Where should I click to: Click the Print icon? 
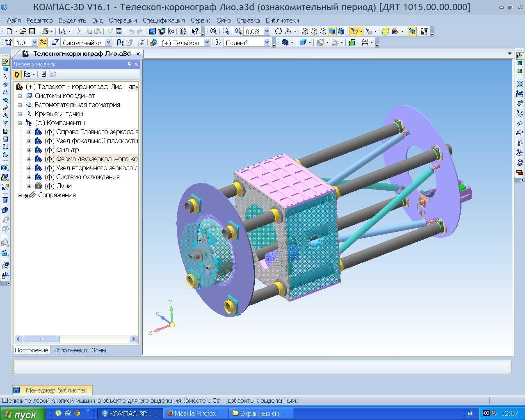click(x=45, y=31)
